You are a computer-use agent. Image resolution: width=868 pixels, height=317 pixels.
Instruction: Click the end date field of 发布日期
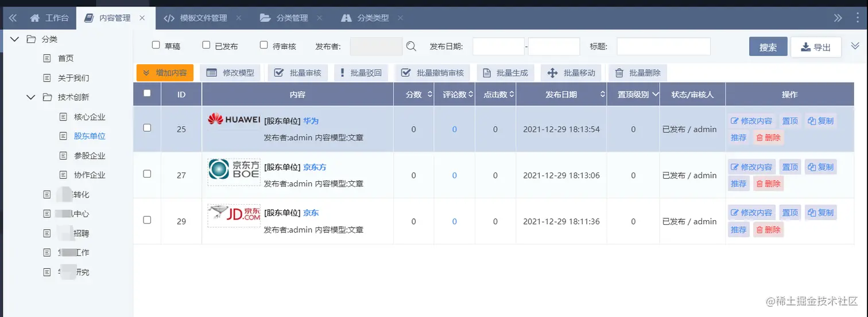[x=554, y=46]
